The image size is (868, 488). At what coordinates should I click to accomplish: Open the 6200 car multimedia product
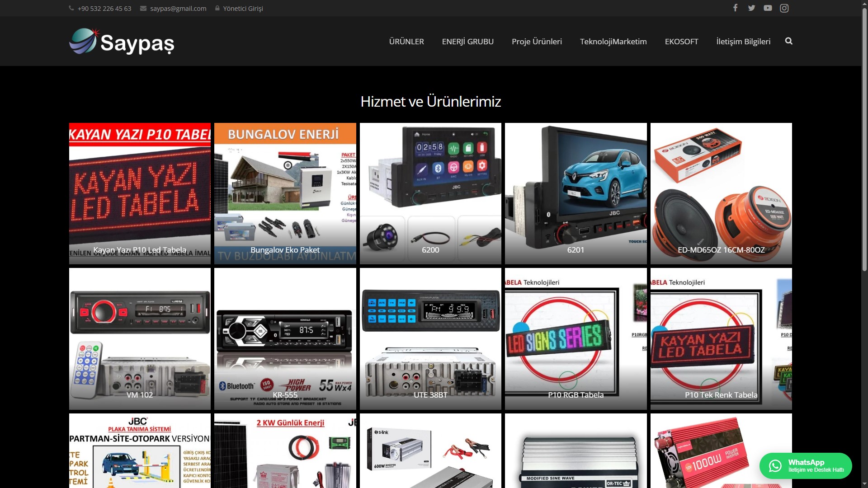pos(430,193)
